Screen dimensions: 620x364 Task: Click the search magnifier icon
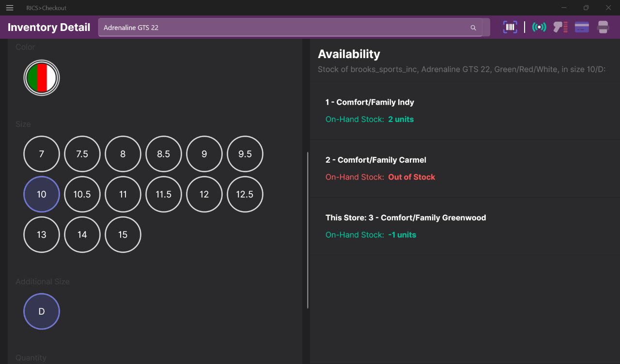point(473,28)
